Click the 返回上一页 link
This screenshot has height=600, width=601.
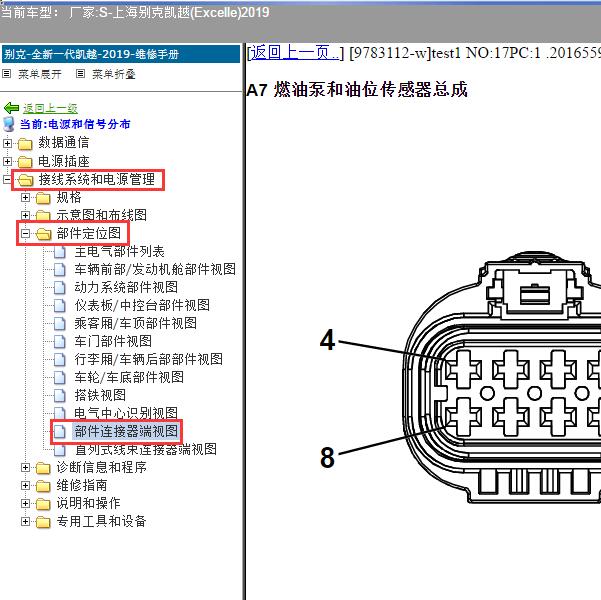click(296, 53)
